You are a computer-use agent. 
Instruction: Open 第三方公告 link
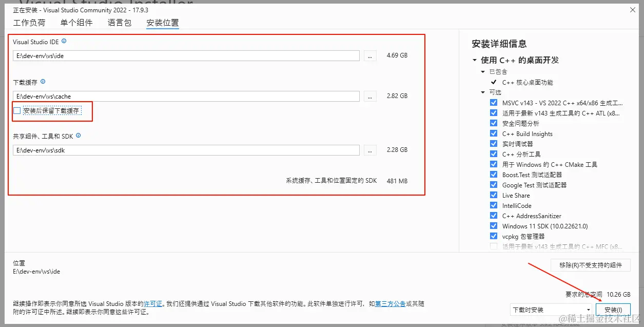[x=391, y=304]
